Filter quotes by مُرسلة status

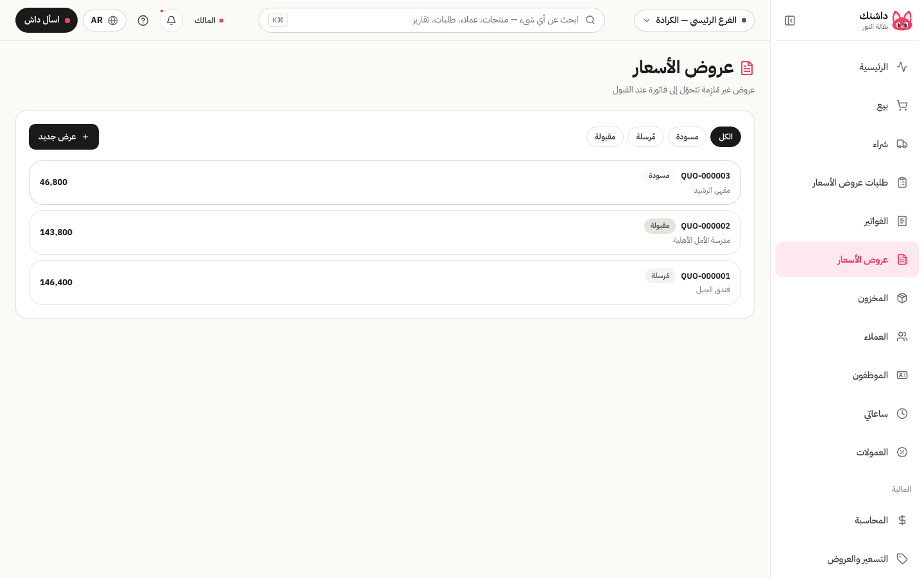646,137
